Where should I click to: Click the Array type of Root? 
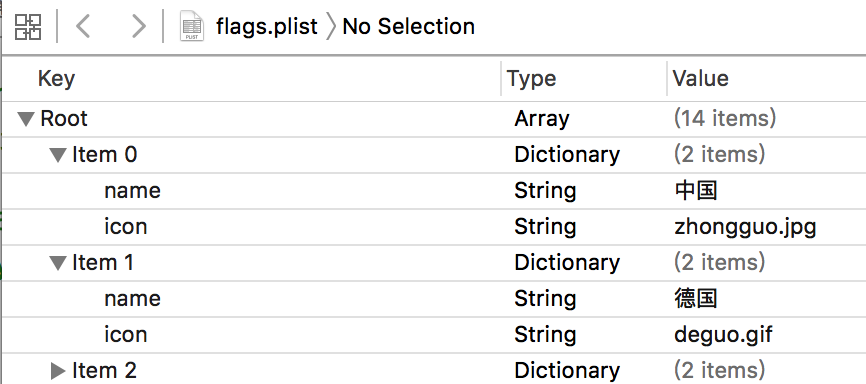[542, 119]
